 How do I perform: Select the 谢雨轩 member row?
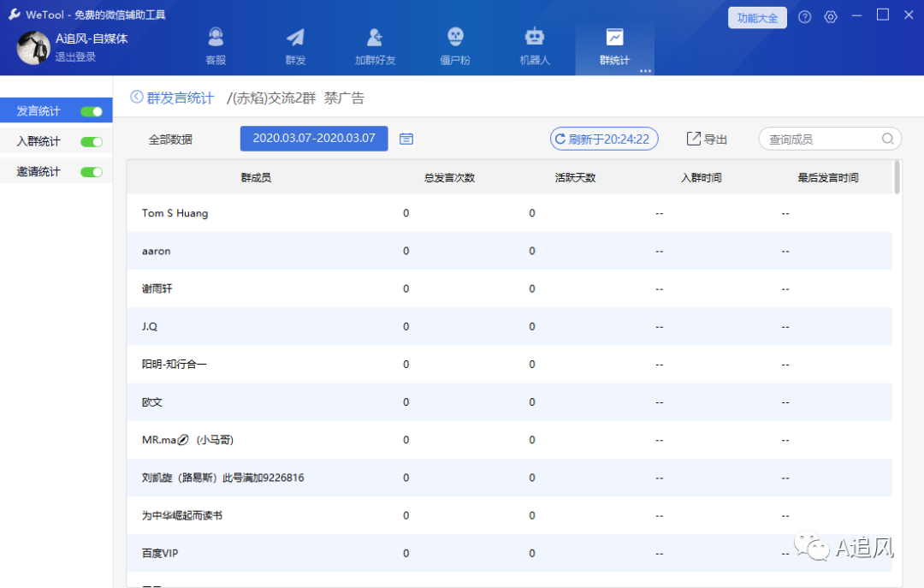[509, 288]
